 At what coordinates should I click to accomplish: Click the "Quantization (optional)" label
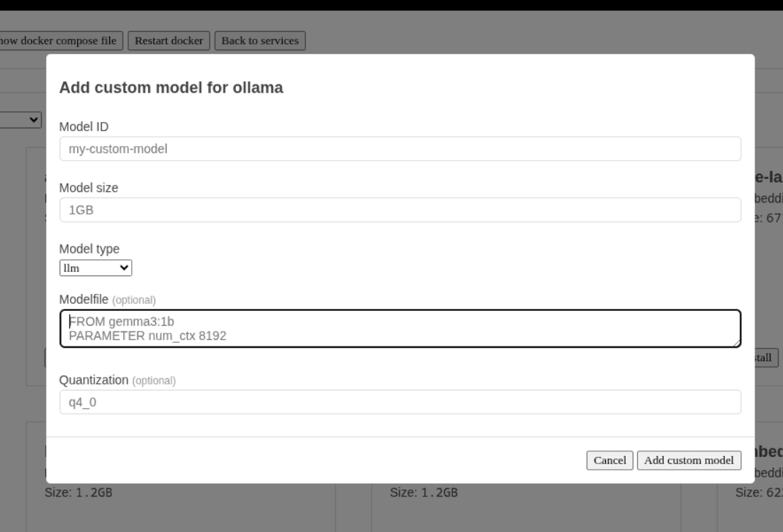click(x=117, y=380)
